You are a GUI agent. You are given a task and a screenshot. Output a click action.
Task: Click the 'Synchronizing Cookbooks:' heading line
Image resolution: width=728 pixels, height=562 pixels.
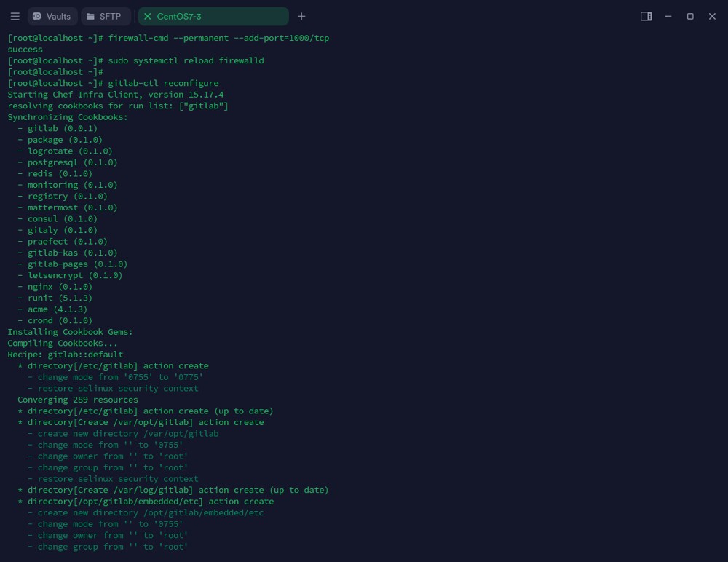pos(68,117)
